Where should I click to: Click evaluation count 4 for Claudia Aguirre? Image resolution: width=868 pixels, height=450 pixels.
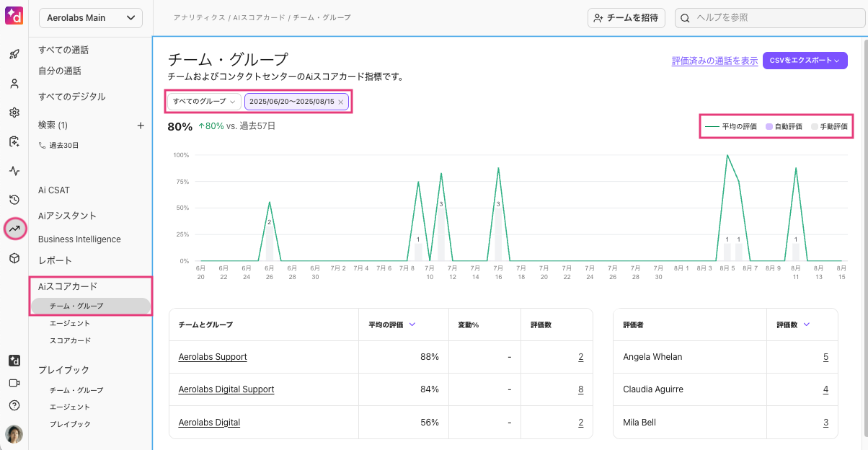825,389
